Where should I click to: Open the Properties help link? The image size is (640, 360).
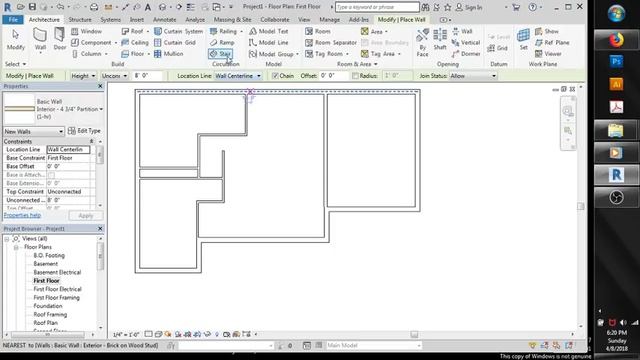point(22,215)
